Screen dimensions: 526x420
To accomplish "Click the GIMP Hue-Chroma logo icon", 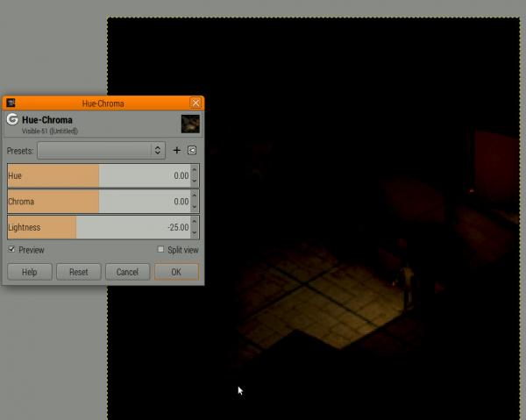I will pos(12,119).
